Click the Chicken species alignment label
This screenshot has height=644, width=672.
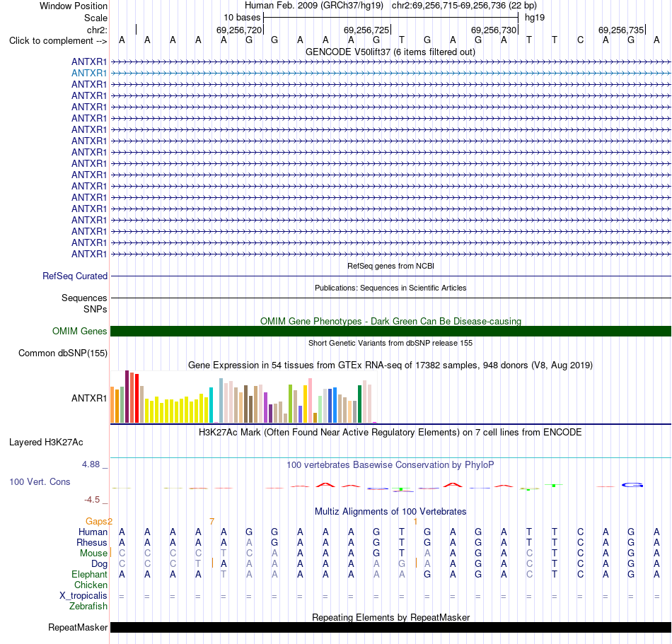coord(91,585)
